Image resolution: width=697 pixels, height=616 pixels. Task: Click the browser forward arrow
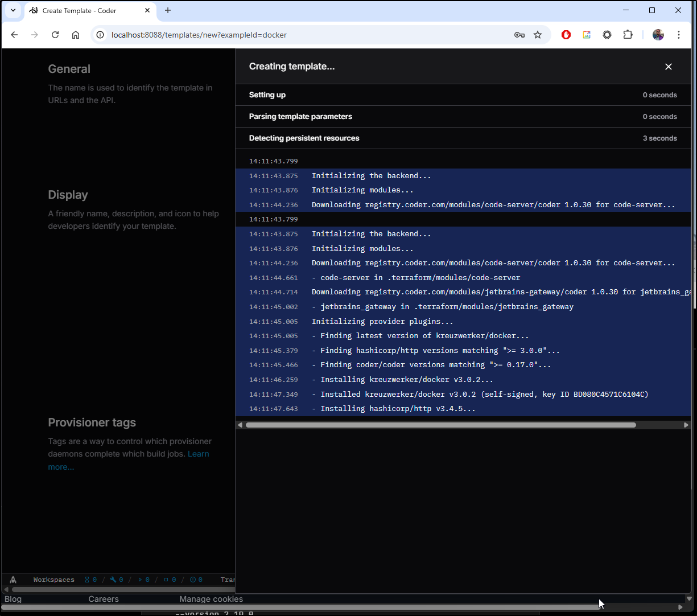35,35
